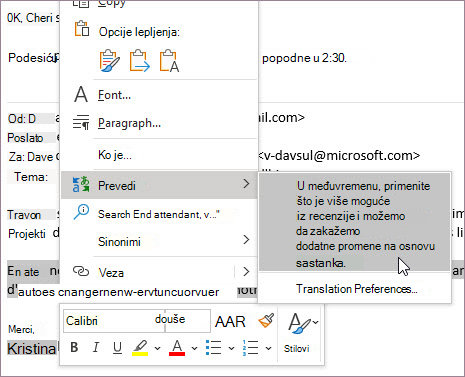Open font color dropdown arrow

[x=195, y=348]
